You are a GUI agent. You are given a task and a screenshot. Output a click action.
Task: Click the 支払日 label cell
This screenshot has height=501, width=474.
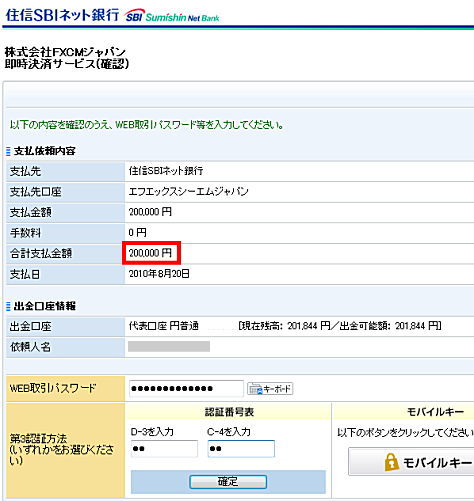65,274
